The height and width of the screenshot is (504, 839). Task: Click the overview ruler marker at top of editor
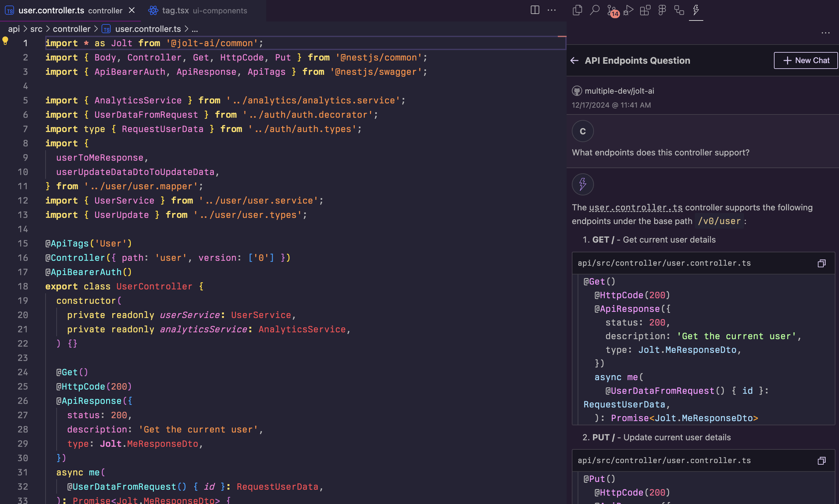point(562,36)
